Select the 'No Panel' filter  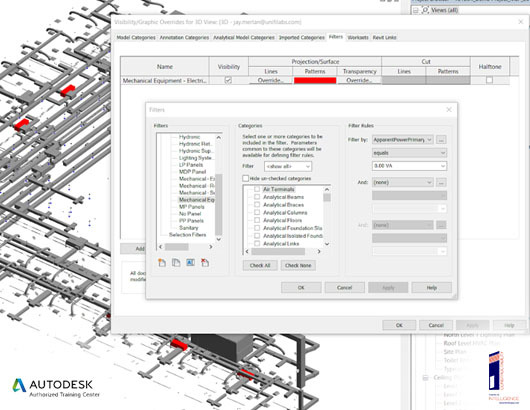(190, 214)
